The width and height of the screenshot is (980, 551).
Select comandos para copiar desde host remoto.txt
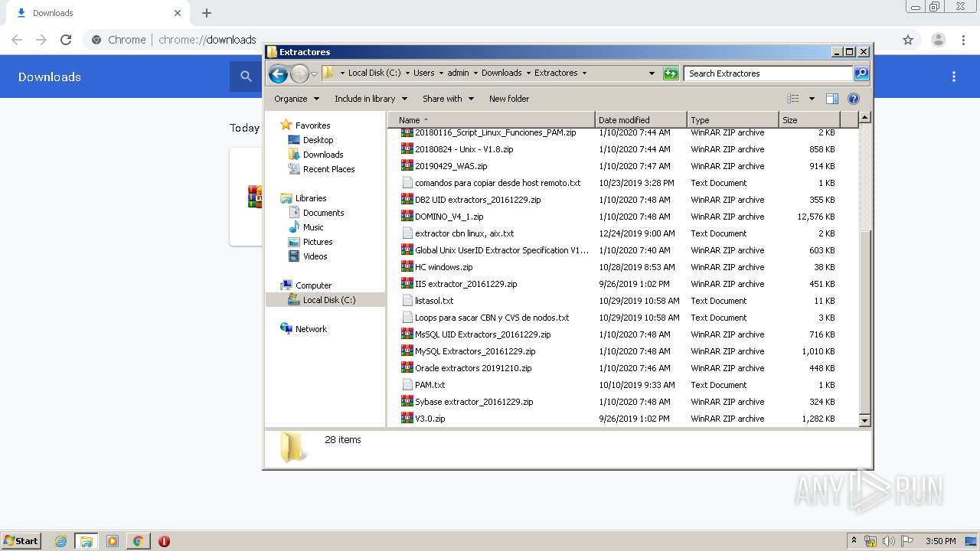(x=498, y=183)
